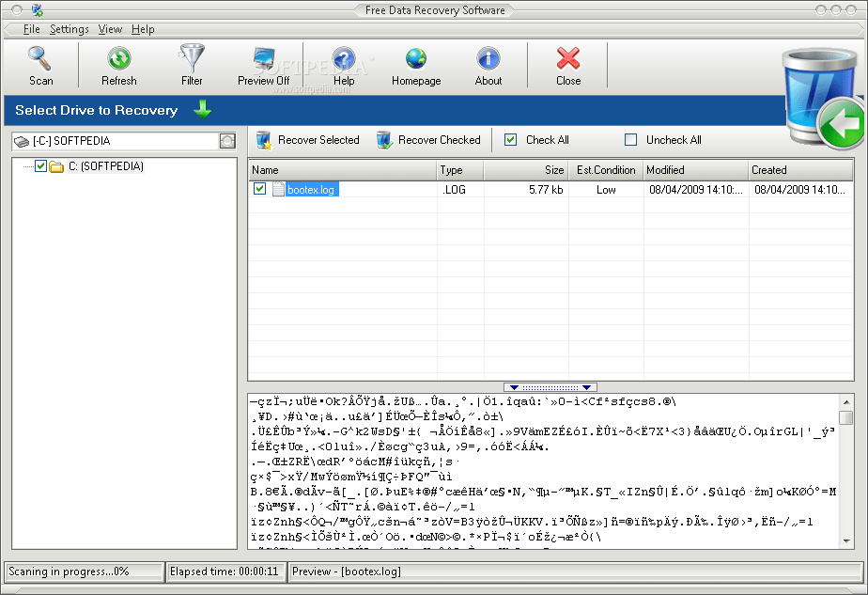Sort the file list by Name column
The width and height of the screenshot is (868, 595).
tap(342, 170)
